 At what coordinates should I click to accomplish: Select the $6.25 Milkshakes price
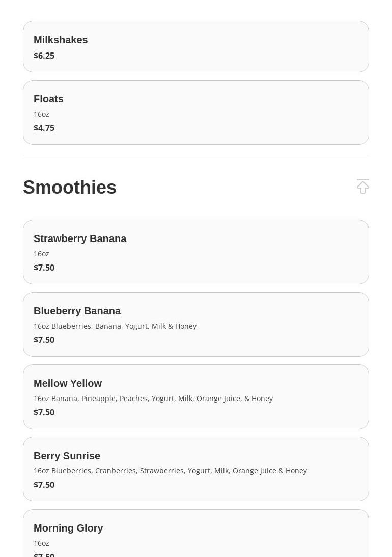click(x=44, y=56)
